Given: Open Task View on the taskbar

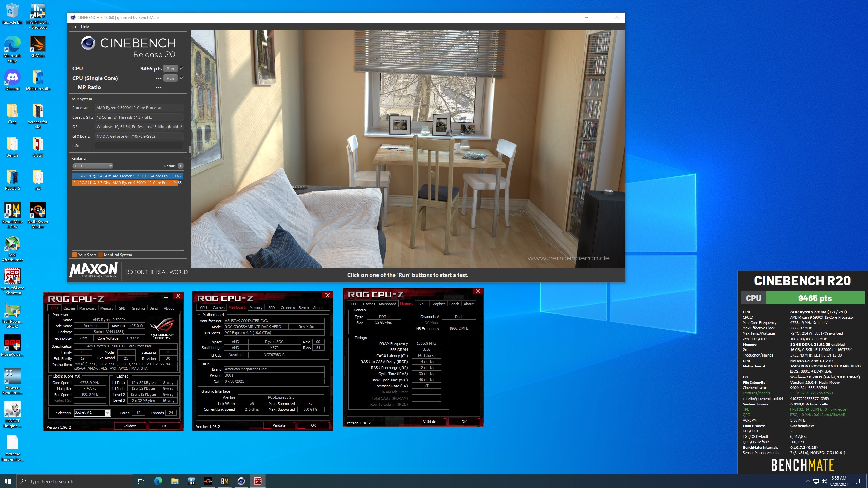Looking at the screenshot, I should [x=141, y=481].
